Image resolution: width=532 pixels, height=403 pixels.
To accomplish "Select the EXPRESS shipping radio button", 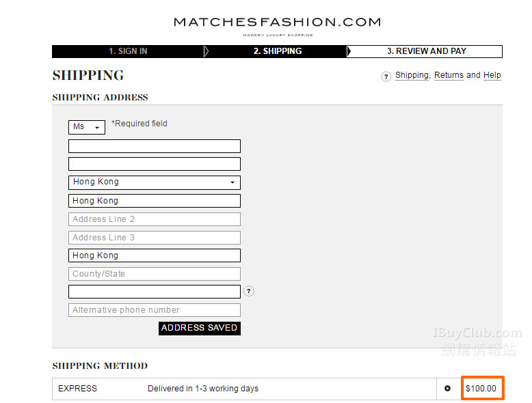I will point(447,389).
